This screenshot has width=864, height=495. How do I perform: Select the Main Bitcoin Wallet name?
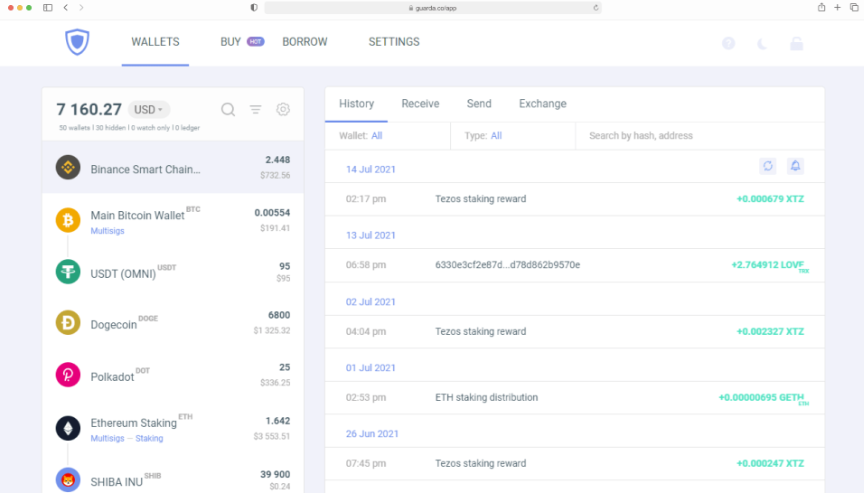tap(138, 216)
